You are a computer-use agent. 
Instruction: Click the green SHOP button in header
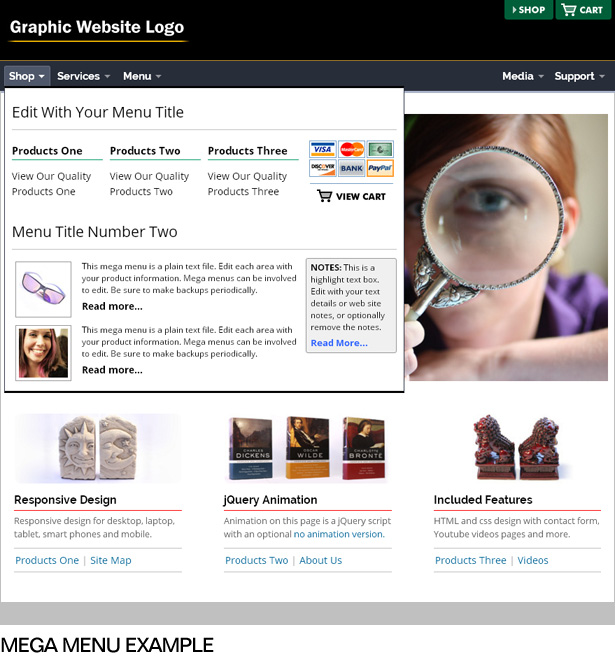(529, 10)
